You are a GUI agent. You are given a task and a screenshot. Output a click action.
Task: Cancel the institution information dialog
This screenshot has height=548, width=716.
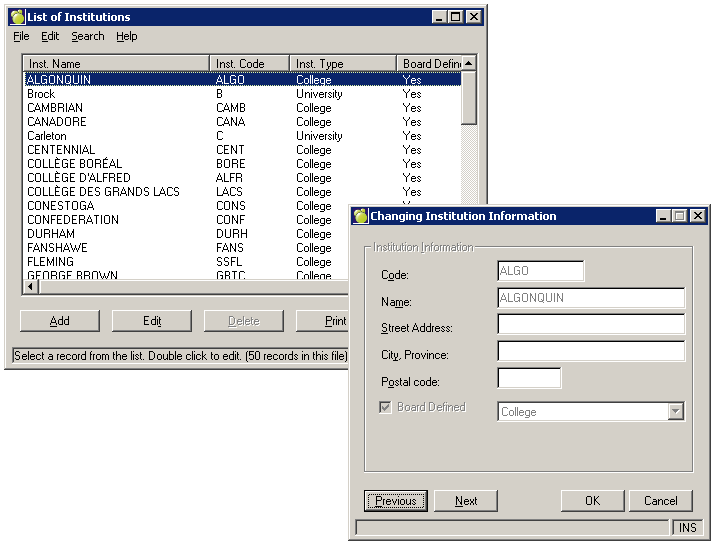[x=660, y=501]
